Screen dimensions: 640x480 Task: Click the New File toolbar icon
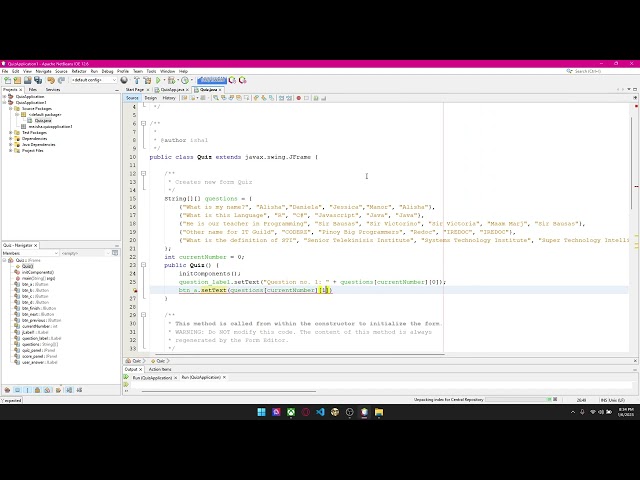8,80
